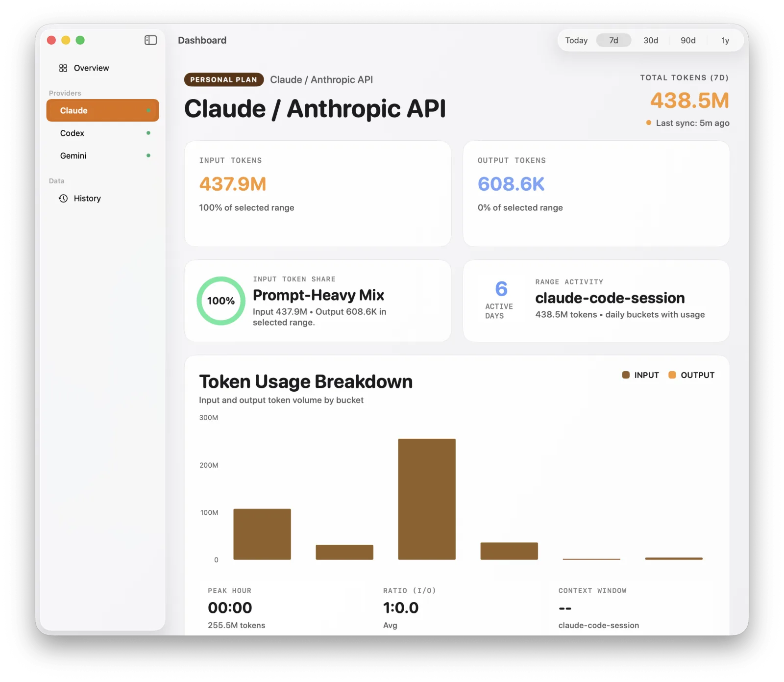Image resolution: width=784 pixels, height=682 pixels.
Task: Click the Token Usage Breakdown heading
Action: tap(306, 382)
